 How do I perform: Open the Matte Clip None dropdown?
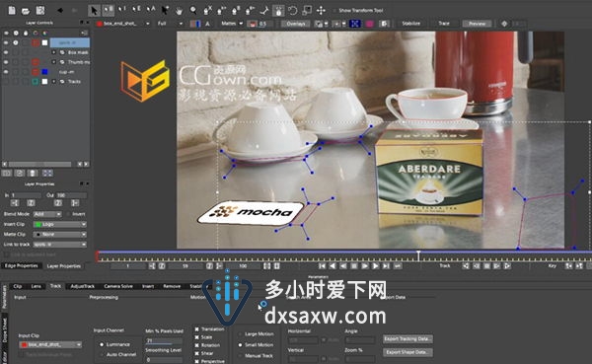[59, 235]
